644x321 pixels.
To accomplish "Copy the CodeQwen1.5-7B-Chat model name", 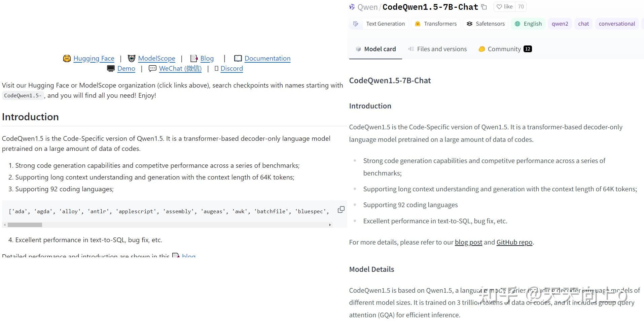I will (x=484, y=7).
